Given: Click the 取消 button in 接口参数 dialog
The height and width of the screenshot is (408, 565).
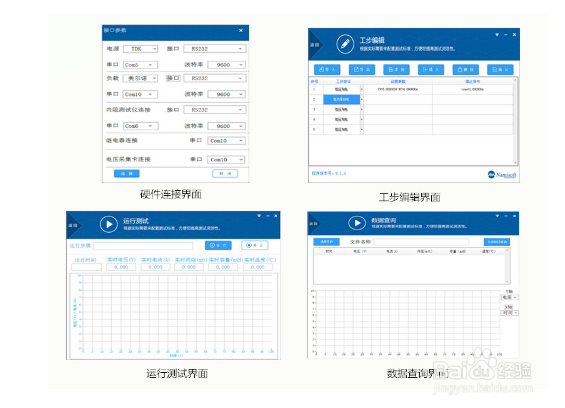Looking at the screenshot, I should point(225,174).
